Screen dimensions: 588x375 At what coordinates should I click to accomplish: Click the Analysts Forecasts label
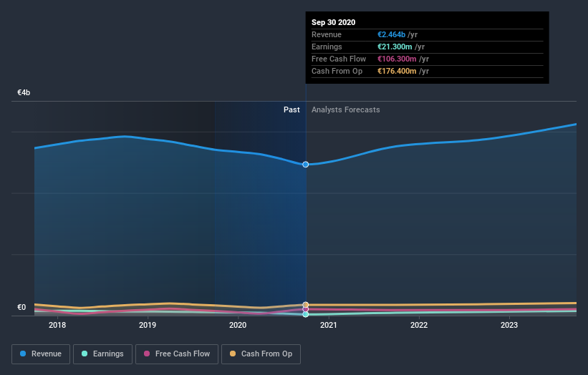pyautogui.click(x=345, y=109)
